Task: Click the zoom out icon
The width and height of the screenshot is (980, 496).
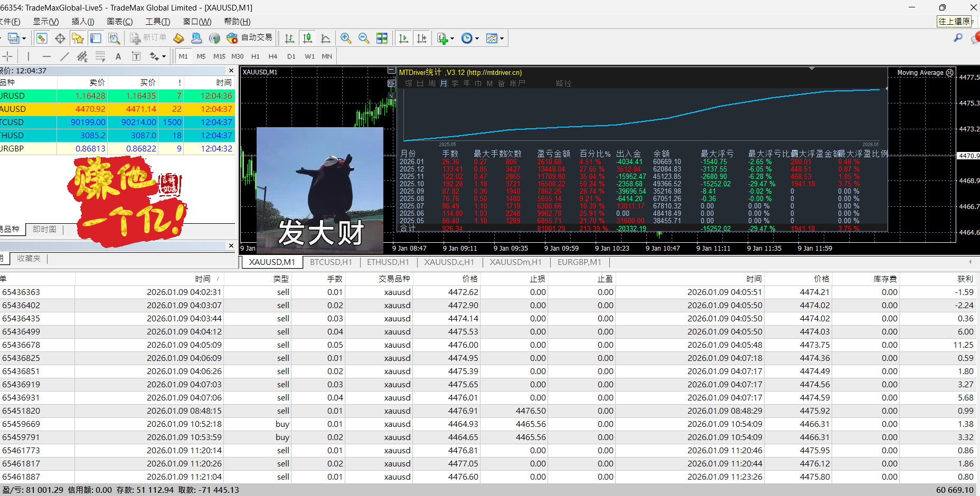Action: click(x=363, y=38)
